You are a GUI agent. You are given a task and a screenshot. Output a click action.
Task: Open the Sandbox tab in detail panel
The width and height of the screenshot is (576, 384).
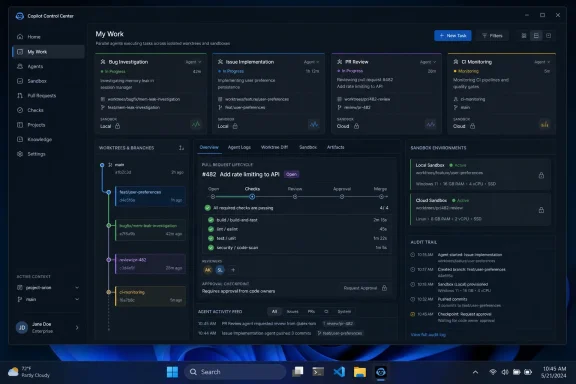[308, 147]
